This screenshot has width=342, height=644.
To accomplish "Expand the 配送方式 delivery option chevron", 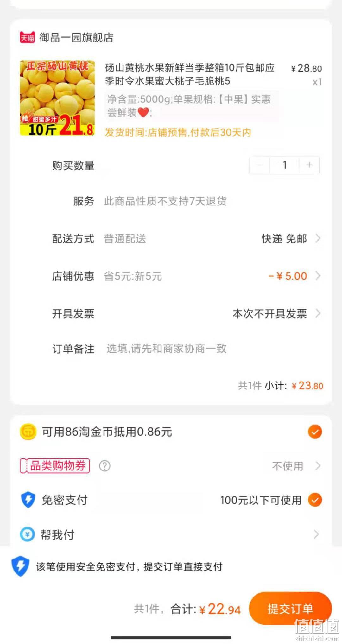I will [x=318, y=238].
